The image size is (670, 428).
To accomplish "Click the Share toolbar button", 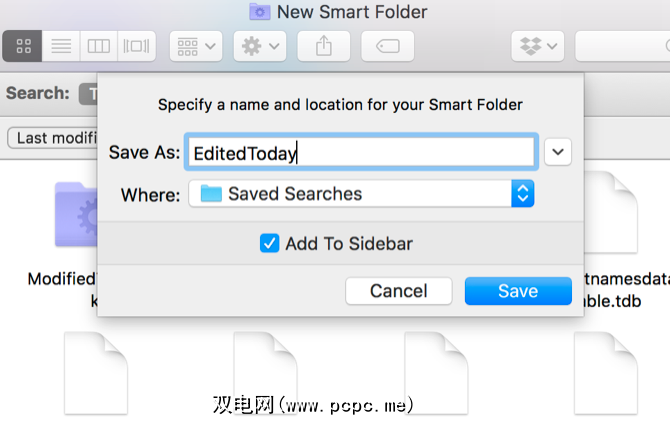I will (x=324, y=46).
